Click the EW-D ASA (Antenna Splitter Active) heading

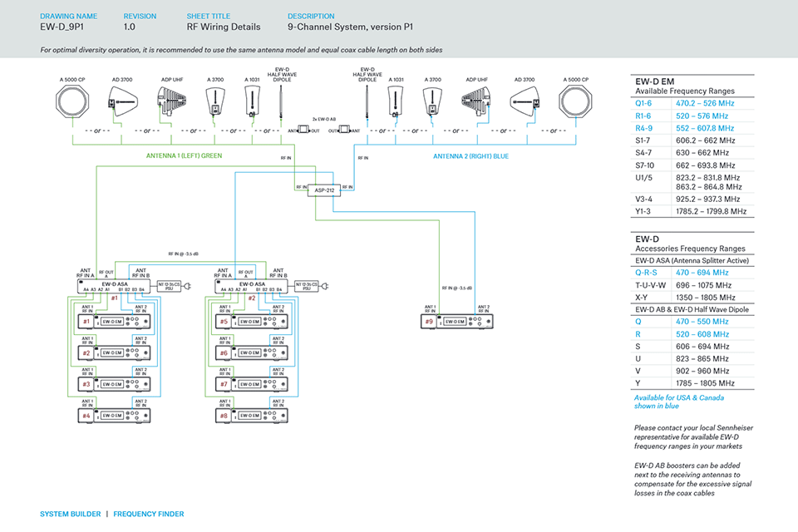coord(692,261)
